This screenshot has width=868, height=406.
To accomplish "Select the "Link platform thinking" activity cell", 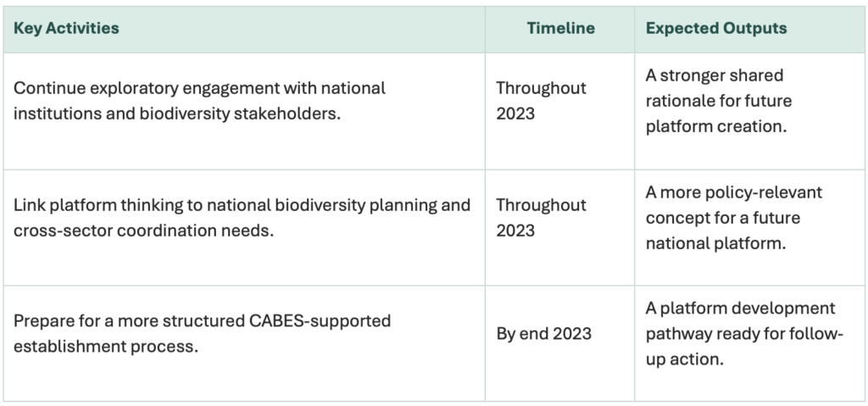I will tap(242, 217).
